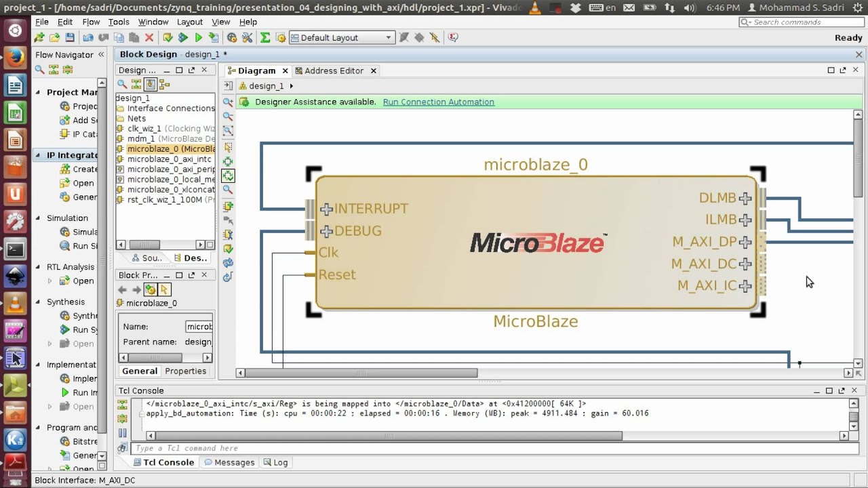Click Regenerate Layout icon in diagram toolbar
Viewport: 868px width, 488px height.
(x=228, y=262)
